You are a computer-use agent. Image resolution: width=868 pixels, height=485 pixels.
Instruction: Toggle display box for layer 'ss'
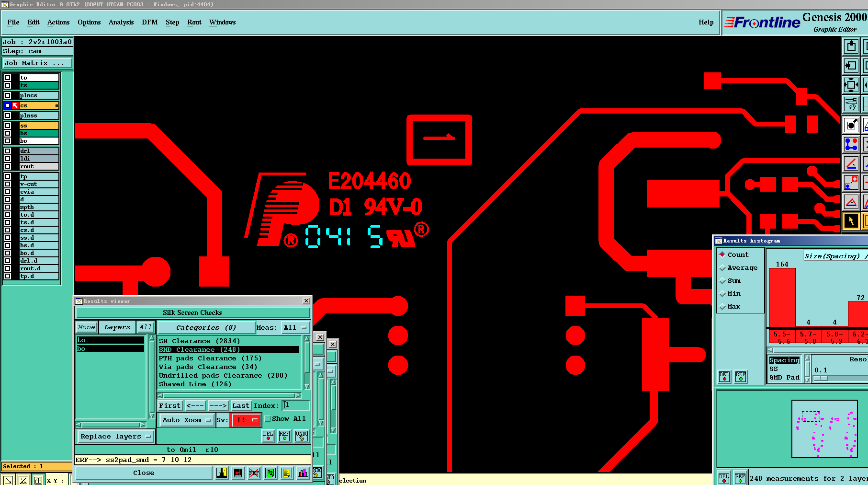(x=8, y=126)
